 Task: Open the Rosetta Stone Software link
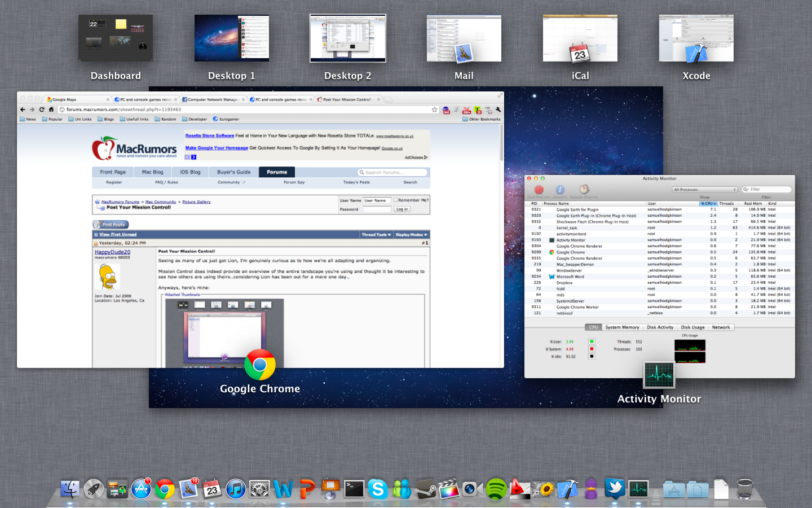point(209,135)
